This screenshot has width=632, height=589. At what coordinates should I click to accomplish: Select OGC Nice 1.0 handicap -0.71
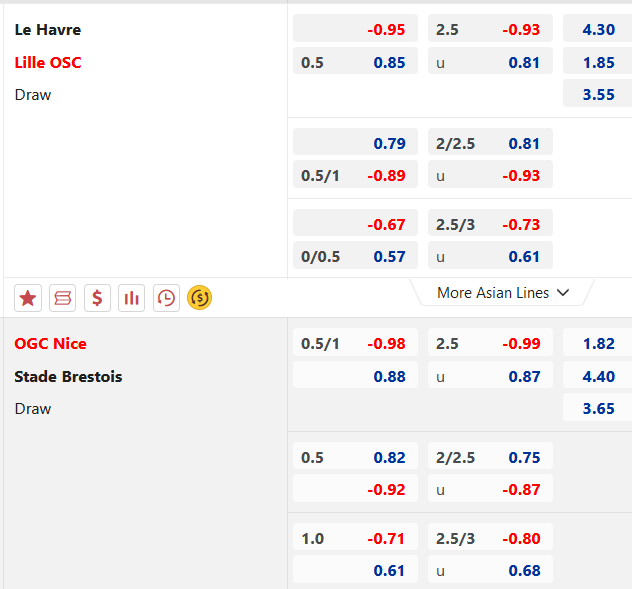(x=355, y=537)
